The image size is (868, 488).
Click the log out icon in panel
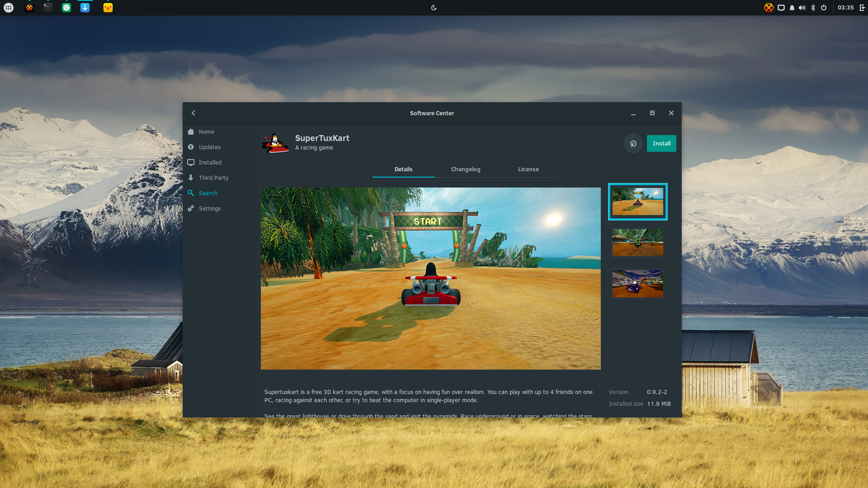(863, 8)
